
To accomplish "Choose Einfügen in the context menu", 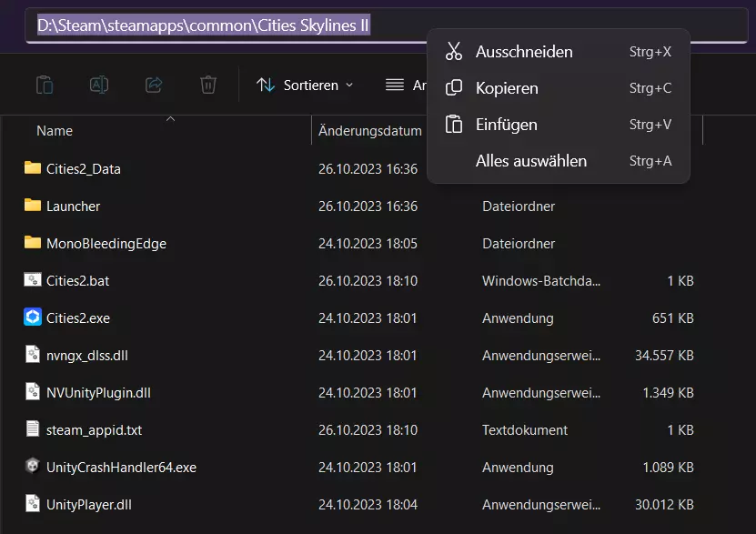I will tap(507, 125).
